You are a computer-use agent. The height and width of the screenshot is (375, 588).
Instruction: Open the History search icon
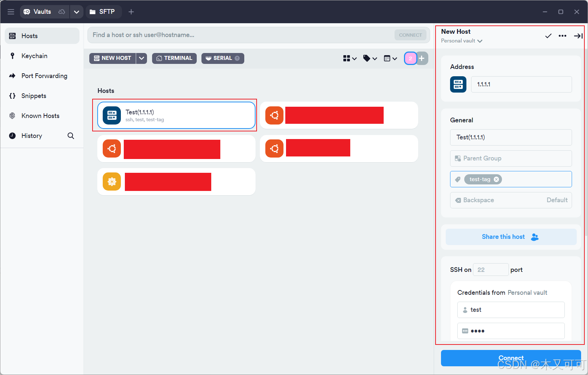pyautogui.click(x=71, y=136)
